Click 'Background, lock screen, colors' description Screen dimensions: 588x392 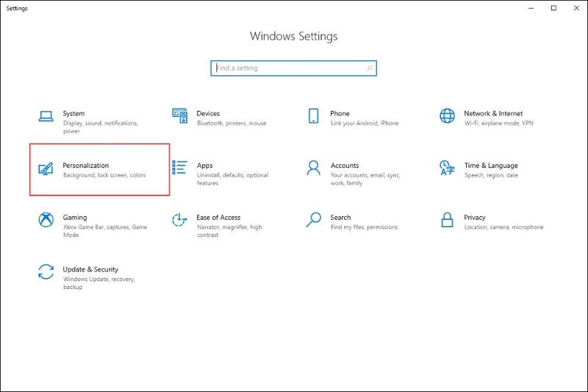(104, 175)
